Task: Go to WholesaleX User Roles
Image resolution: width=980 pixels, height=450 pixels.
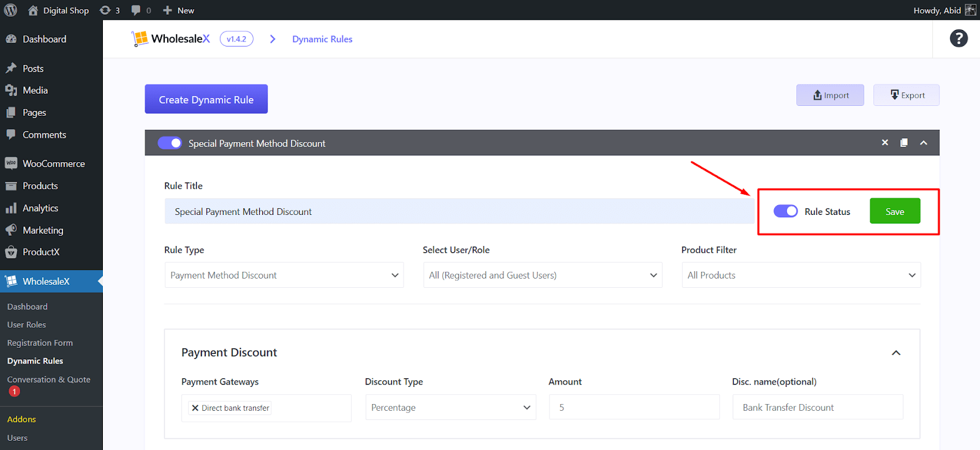Action: (x=27, y=324)
